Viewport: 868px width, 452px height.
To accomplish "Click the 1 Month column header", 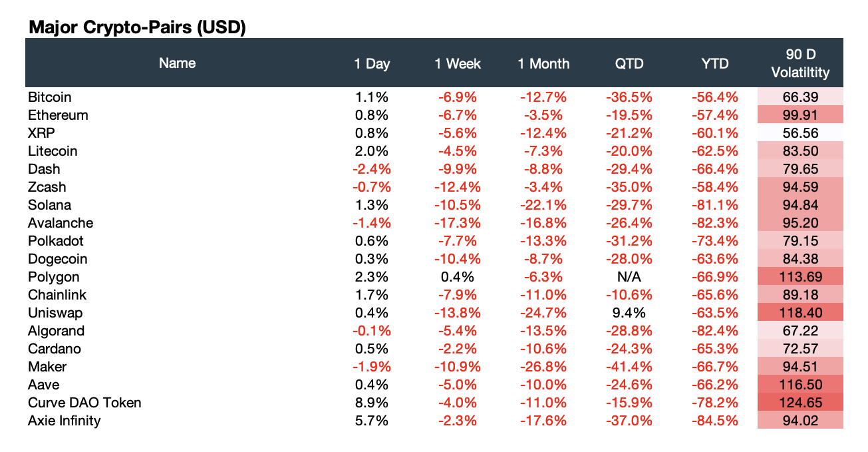I will tap(543, 64).
